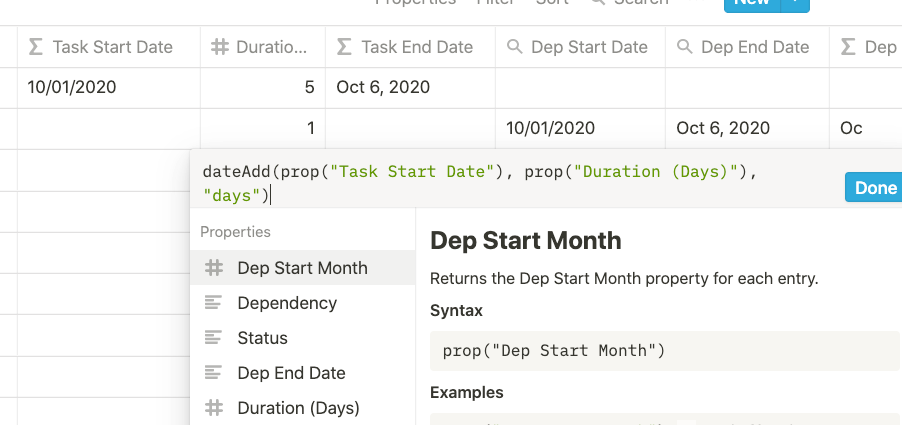Select Duration (Days) in the Properties list
902x425 pixels.
[298, 408]
